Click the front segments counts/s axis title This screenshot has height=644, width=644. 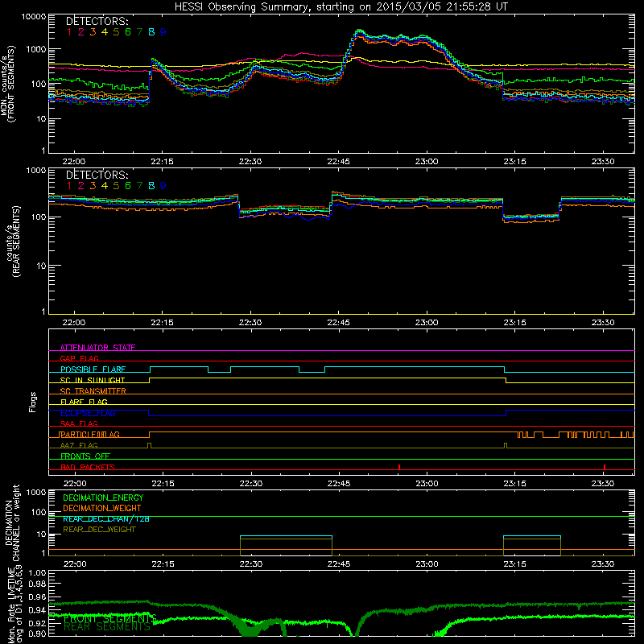[x=8, y=84]
